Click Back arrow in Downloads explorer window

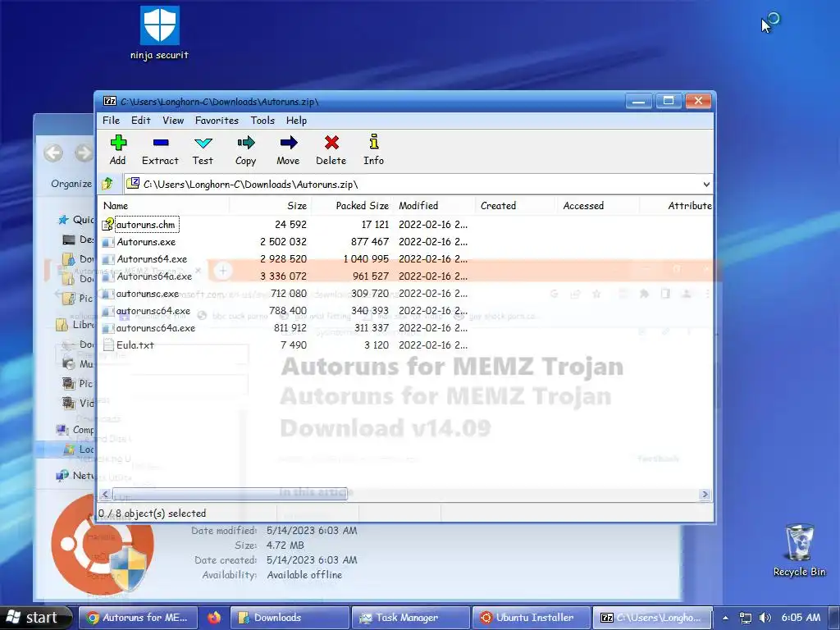click(53, 153)
